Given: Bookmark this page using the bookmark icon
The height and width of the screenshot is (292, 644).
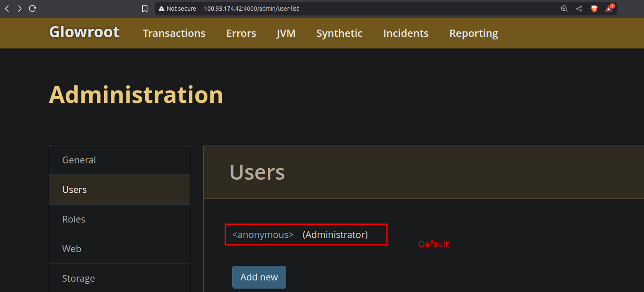Looking at the screenshot, I should click(x=145, y=9).
